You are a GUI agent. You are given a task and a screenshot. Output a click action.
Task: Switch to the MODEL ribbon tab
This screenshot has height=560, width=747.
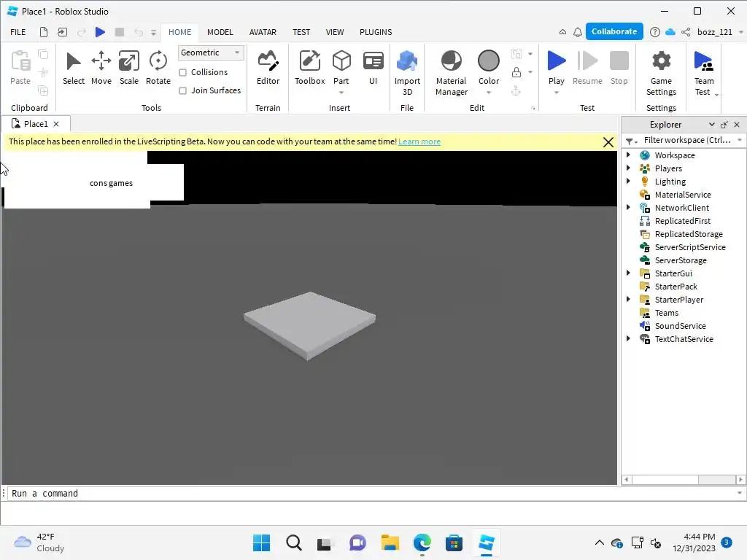(220, 32)
